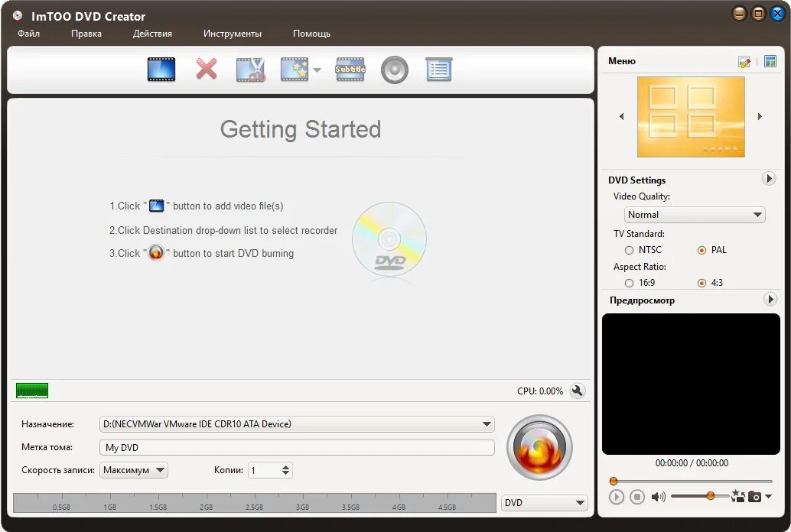Click the preview play button

(616, 497)
